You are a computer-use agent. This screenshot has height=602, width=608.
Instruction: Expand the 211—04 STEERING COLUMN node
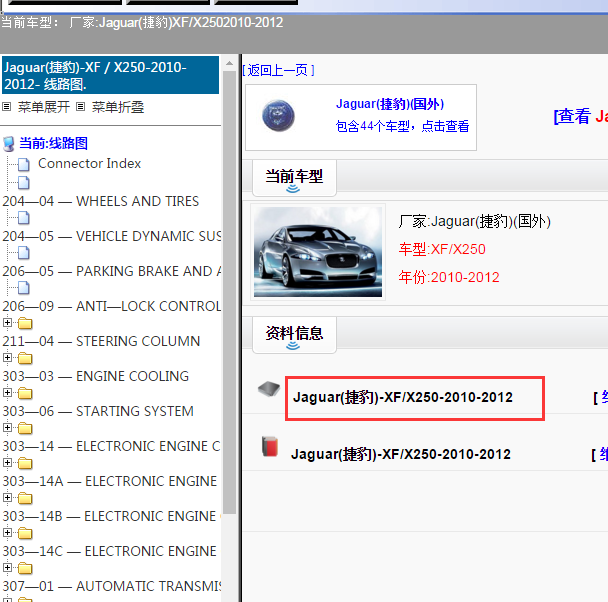pos(7,322)
